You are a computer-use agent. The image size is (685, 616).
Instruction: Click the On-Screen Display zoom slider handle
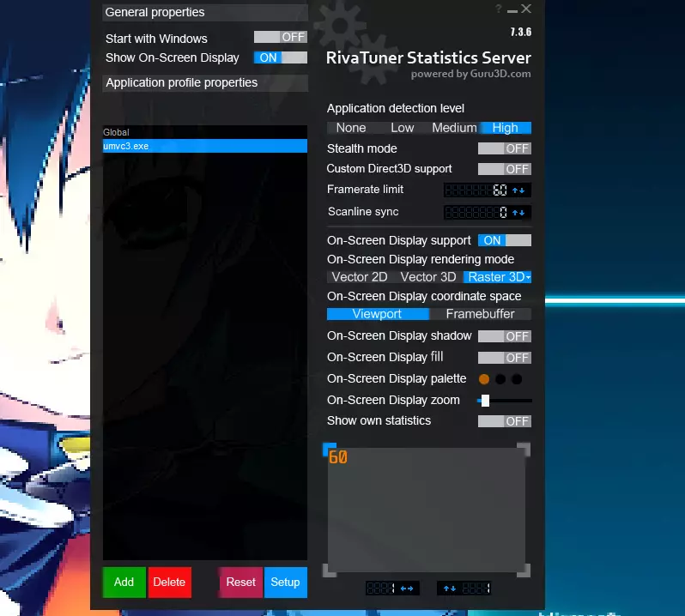pyautogui.click(x=485, y=401)
